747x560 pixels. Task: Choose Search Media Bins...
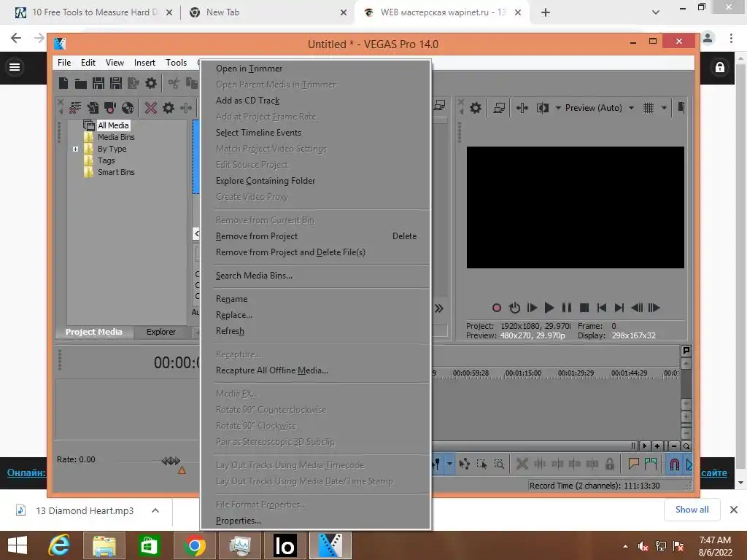coord(315,276)
